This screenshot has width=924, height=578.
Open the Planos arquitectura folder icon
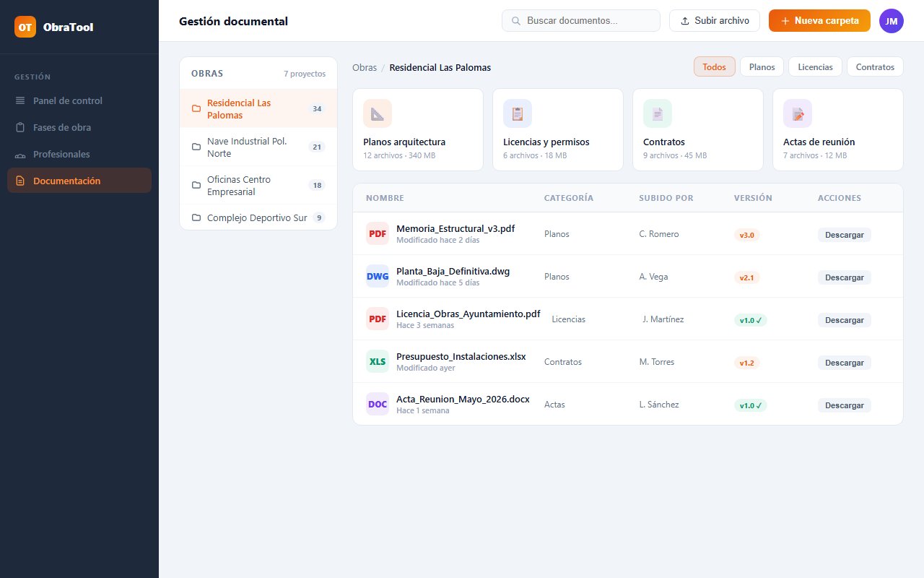(378, 113)
